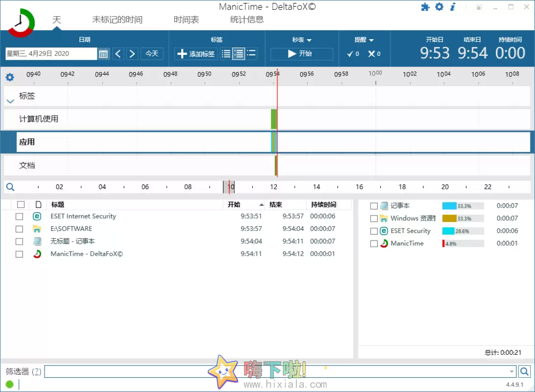This screenshot has height=392, width=535.
Task: Switch to the 统计信息 tab
Action: coord(247,20)
